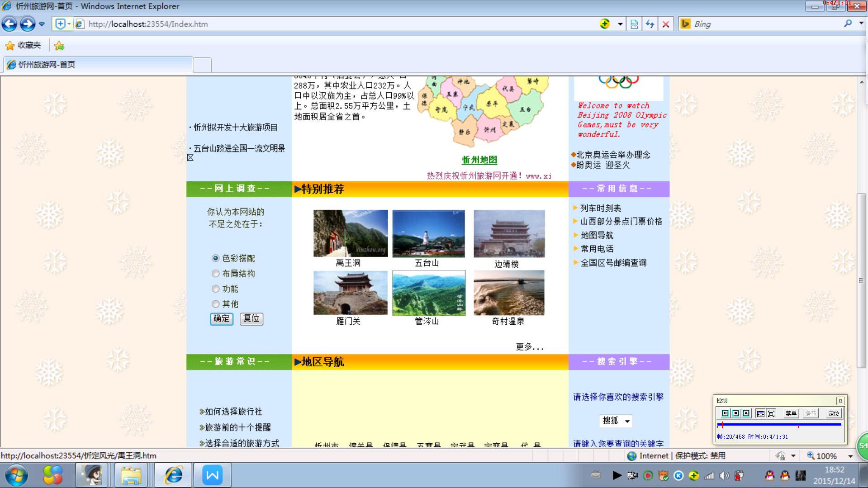Click inside the Bing search box
This screenshot has height=488, width=868.
point(764,24)
